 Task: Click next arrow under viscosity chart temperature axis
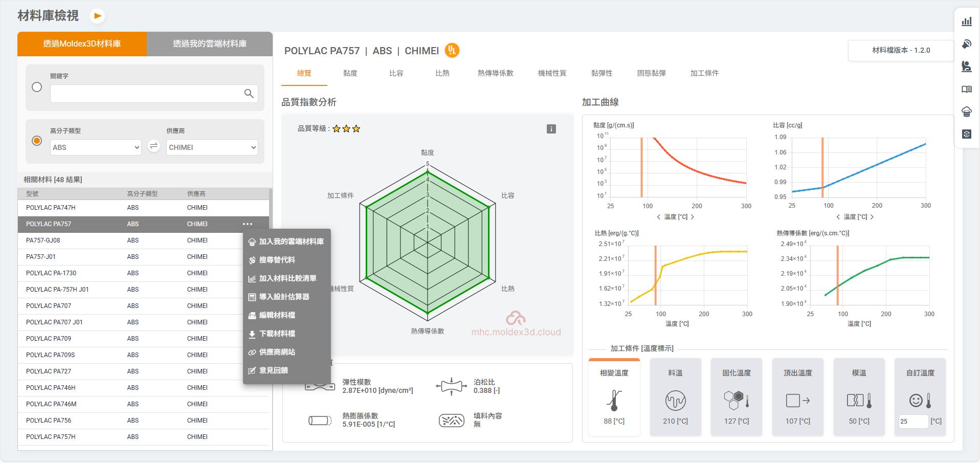click(x=693, y=217)
